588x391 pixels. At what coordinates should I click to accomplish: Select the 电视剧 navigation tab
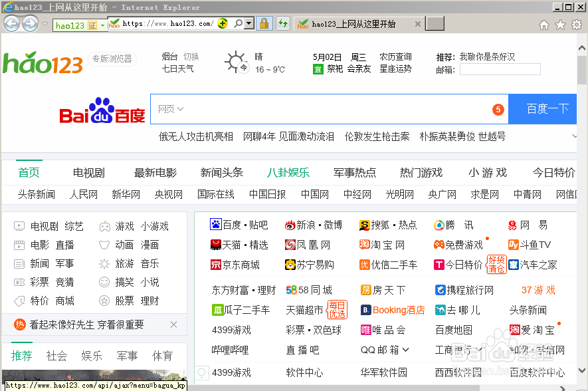[x=89, y=173]
